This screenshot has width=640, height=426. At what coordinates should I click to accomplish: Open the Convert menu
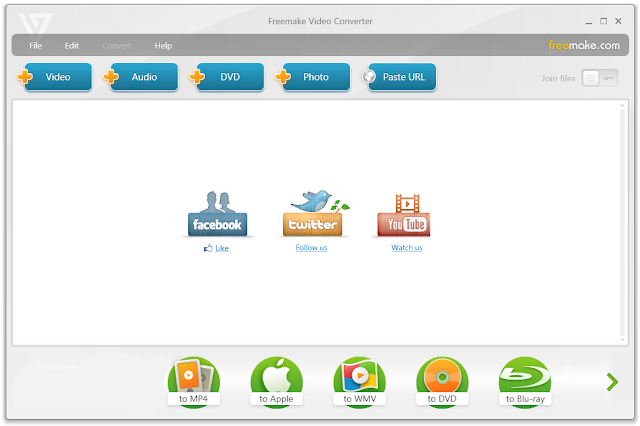[117, 46]
